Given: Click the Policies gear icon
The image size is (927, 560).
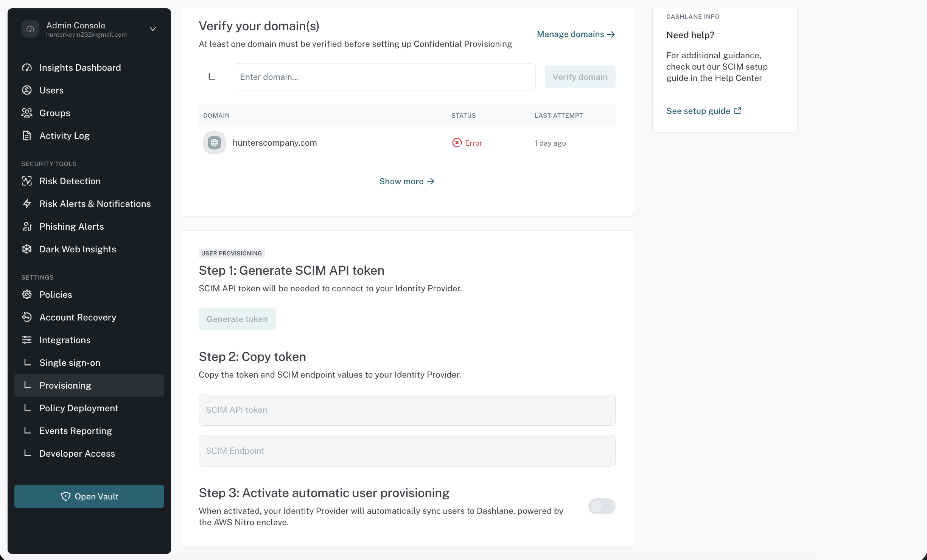Looking at the screenshot, I should [x=27, y=294].
